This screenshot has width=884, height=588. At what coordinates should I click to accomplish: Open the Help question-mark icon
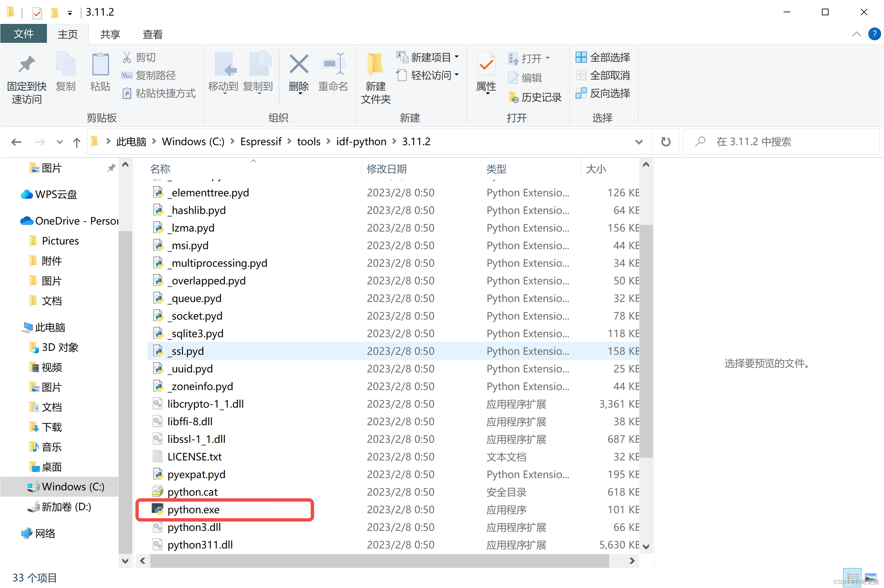tap(874, 34)
